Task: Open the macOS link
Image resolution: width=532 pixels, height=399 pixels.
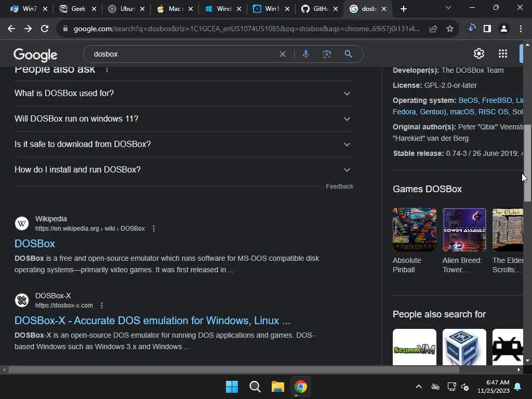Action: coord(462,112)
